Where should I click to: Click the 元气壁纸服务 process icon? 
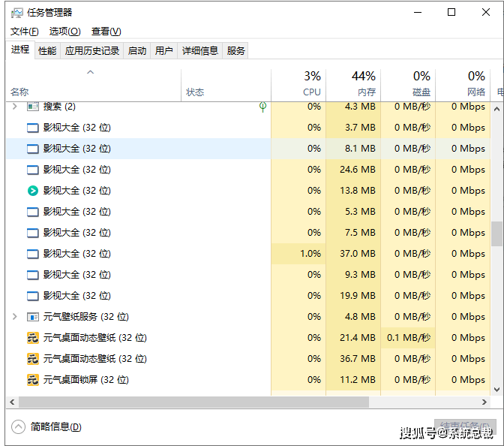pos(32,317)
